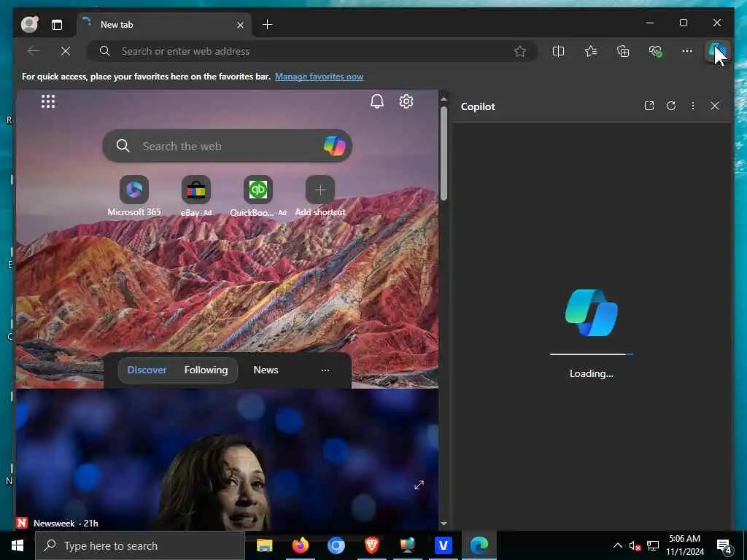Click the muted volume tray icon
The width and height of the screenshot is (747, 560).
pyautogui.click(x=634, y=545)
